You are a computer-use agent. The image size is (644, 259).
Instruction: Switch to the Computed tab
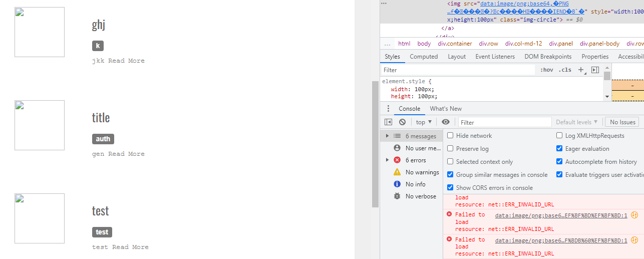point(424,57)
